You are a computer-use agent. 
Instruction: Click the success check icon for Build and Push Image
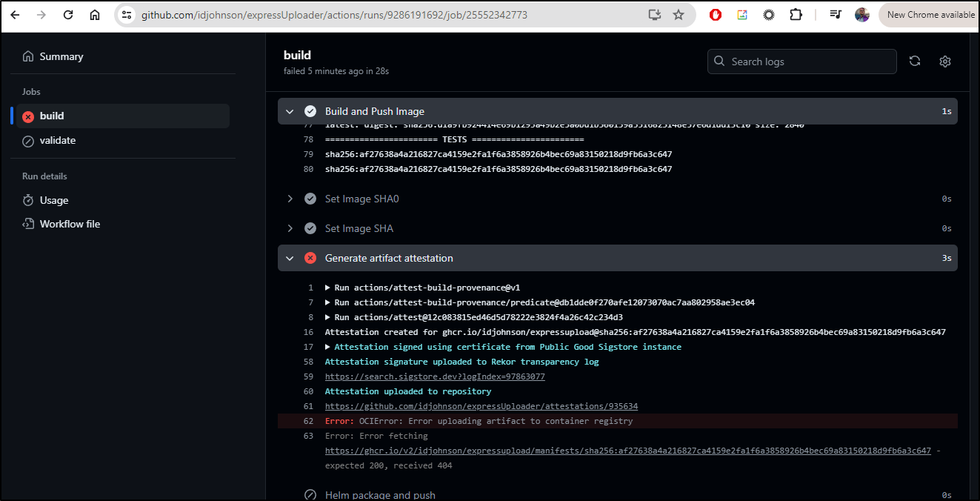[310, 111]
